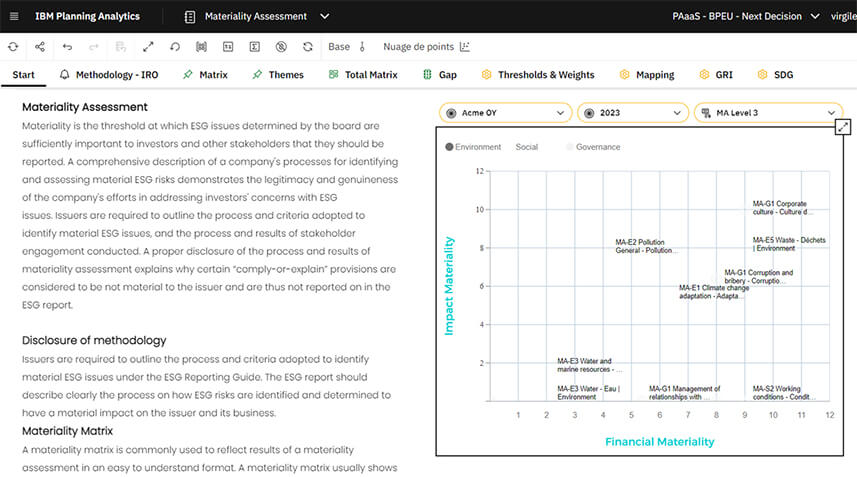Click the refresh icon in toolbar

point(13,47)
